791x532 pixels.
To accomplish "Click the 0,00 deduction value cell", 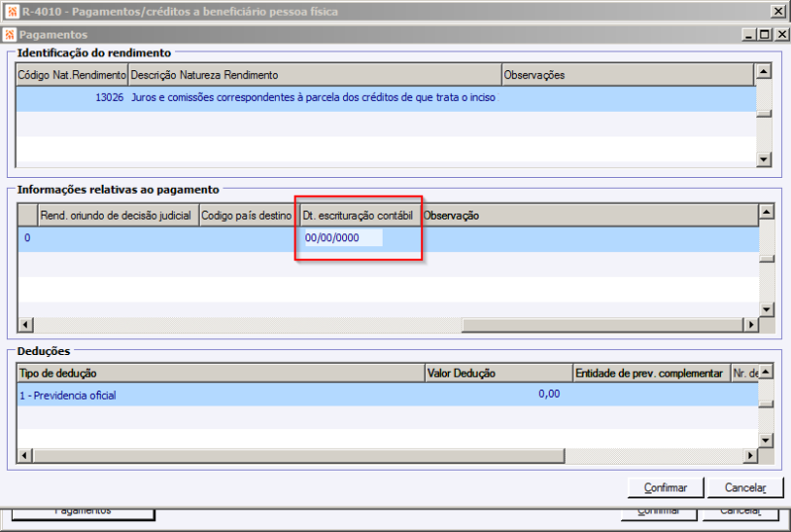I will click(x=499, y=395).
